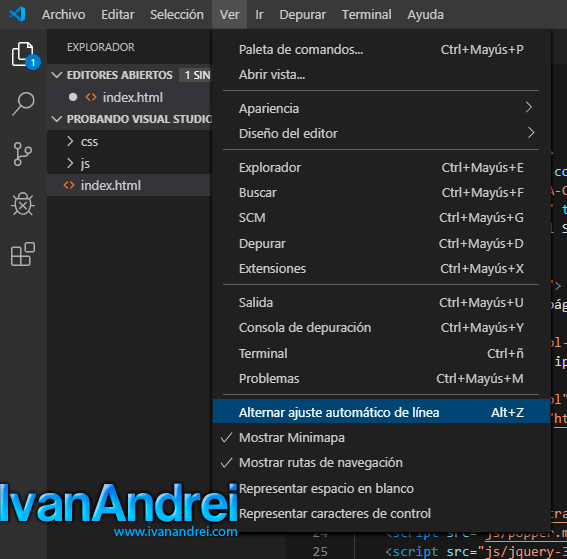Open the Terminal menu in menu bar
The height and width of the screenshot is (559, 567).
(x=366, y=14)
